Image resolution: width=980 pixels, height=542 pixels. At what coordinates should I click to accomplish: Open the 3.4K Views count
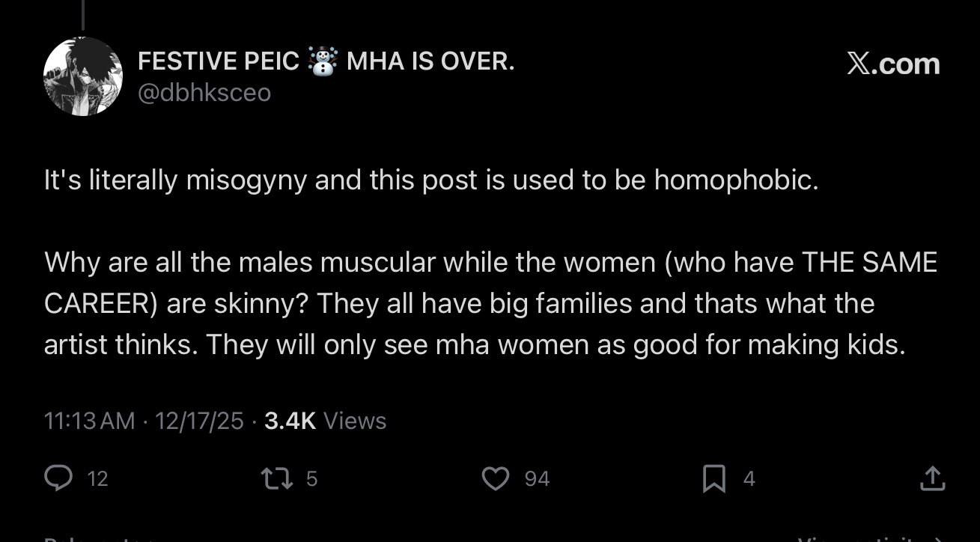(325, 421)
